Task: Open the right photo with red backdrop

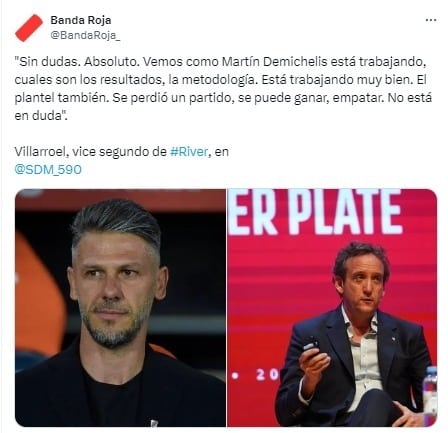Action: pos(332,308)
